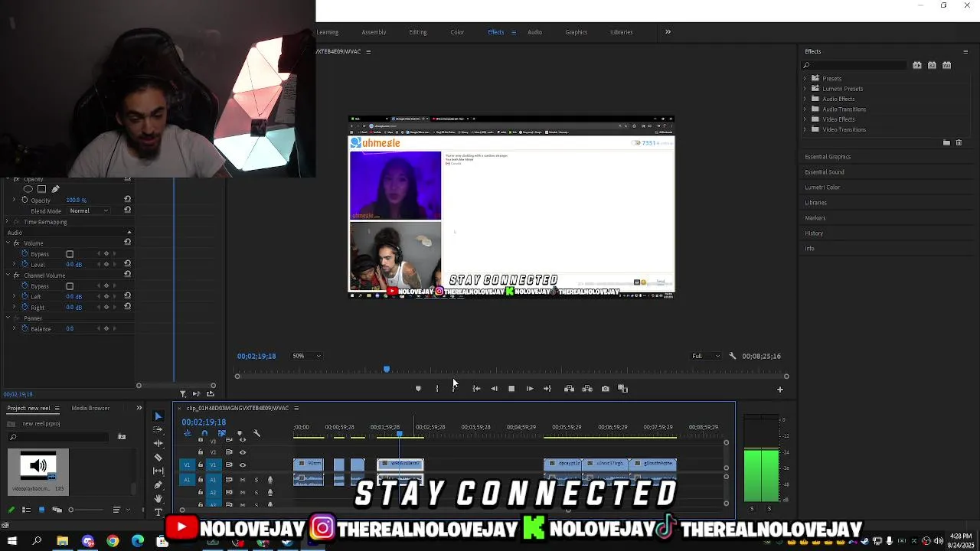Open the 50% zoom level dropdown
Viewport: 980px width, 551px height.
tap(306, 356)
